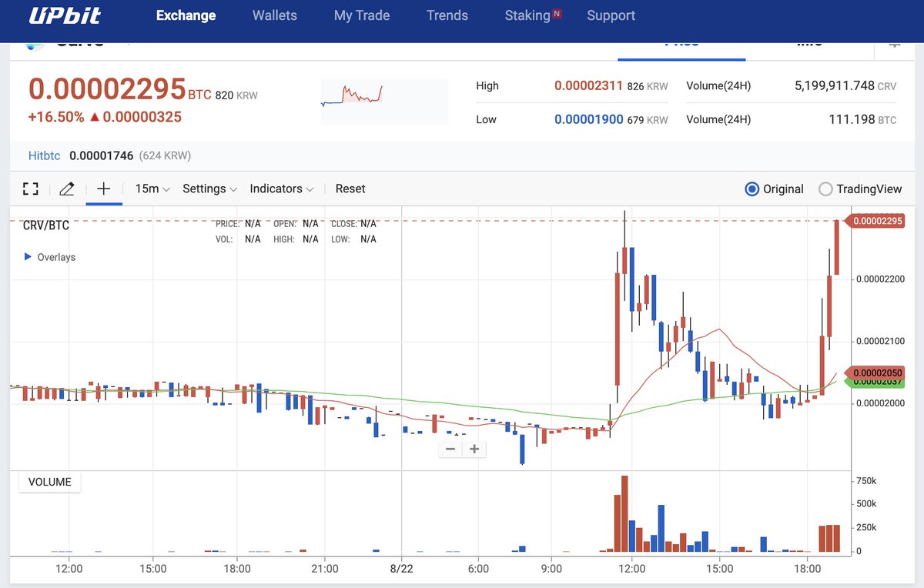The width and height of the screenshot is (924, 588).
Task: Click the High value 0.00002311
Action: (588, 86)
